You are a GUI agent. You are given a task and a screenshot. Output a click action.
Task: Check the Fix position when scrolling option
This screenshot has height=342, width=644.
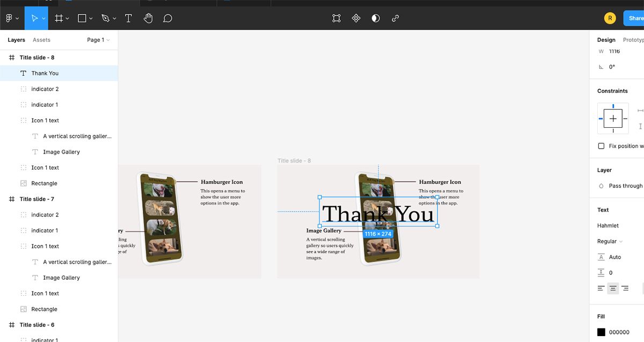point(601,145)
